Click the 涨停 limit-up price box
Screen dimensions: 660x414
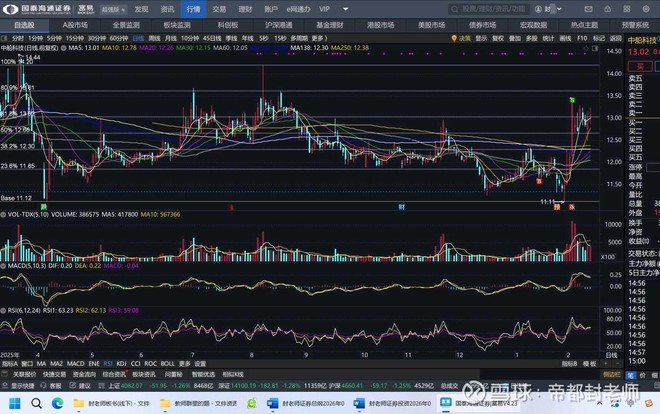[653, 167]
